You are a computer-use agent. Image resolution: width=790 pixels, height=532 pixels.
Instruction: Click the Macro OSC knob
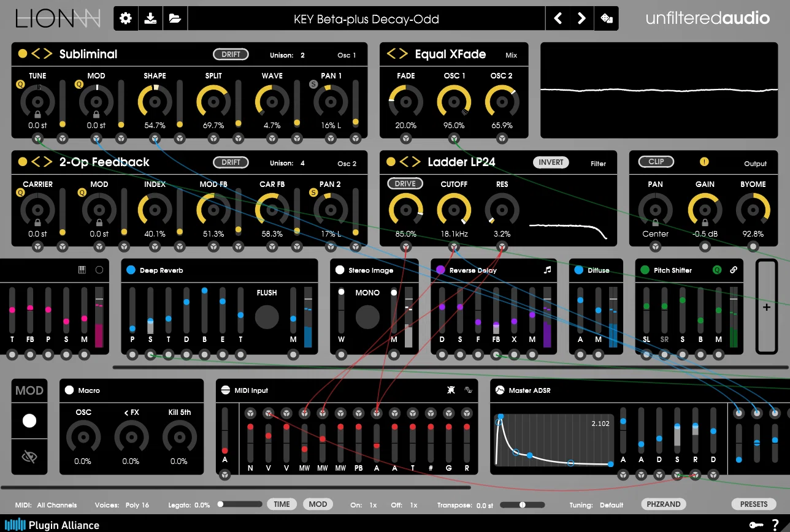tap(83, 438)
